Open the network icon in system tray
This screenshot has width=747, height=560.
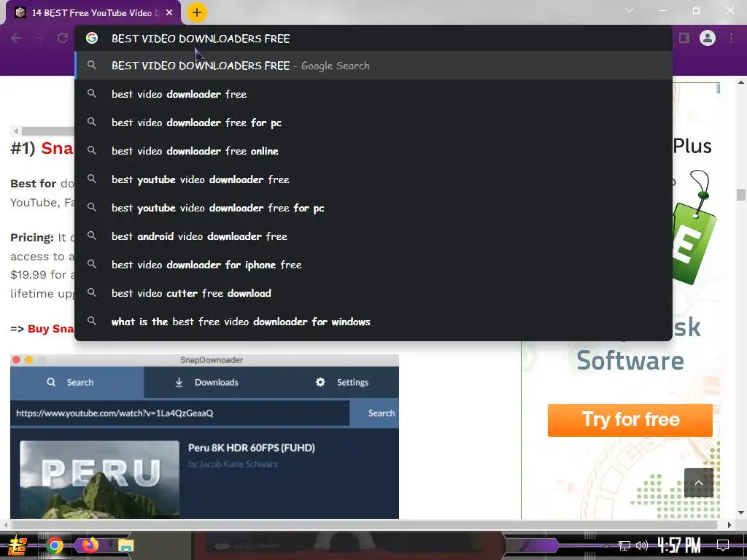(x=624, y=545)
